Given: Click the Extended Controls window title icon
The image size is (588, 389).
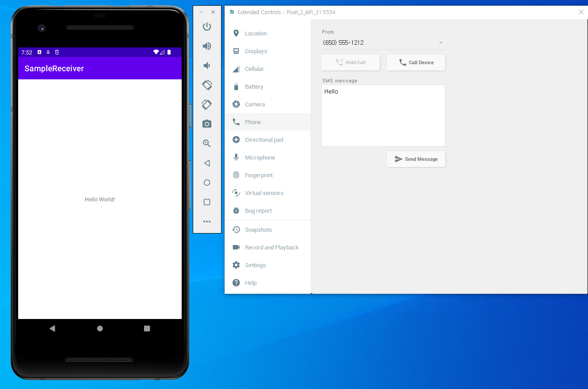Looking at the screenshot, I should pyautogui.click(x=232, y=12).
